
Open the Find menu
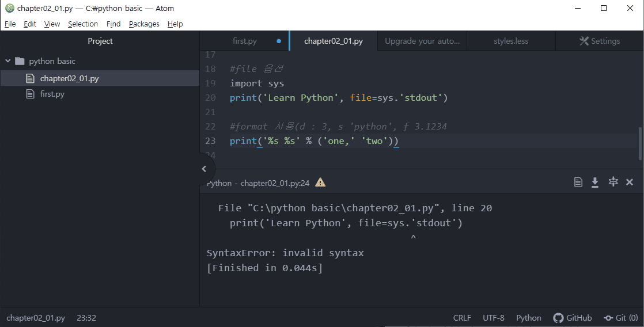(x=113, y=24)
